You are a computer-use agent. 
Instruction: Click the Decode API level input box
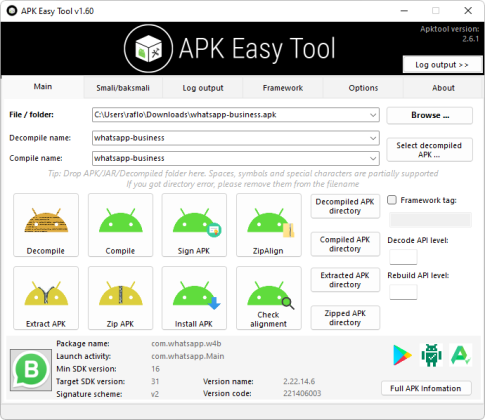(403, 257)
